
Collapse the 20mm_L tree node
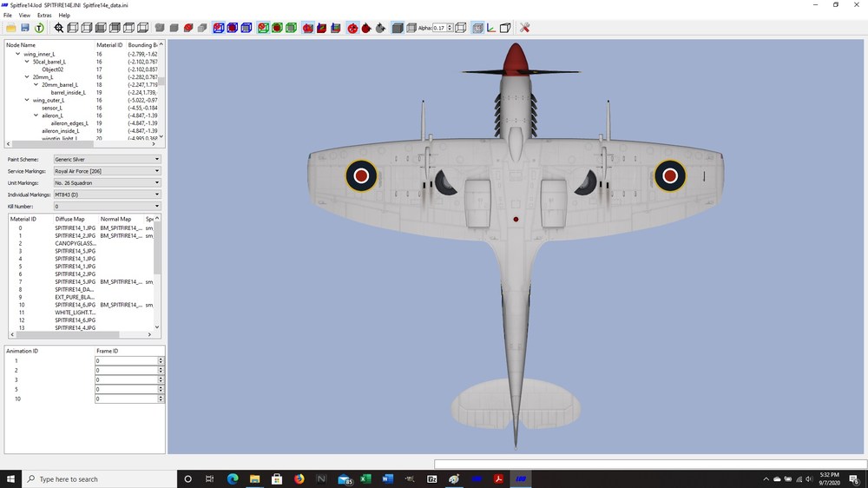[27, 77]
